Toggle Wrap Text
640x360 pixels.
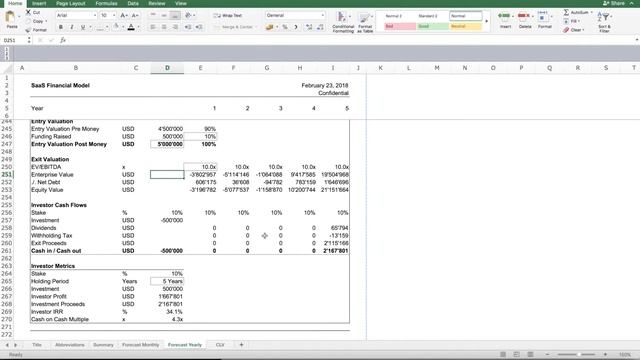(x=228, y=16)
